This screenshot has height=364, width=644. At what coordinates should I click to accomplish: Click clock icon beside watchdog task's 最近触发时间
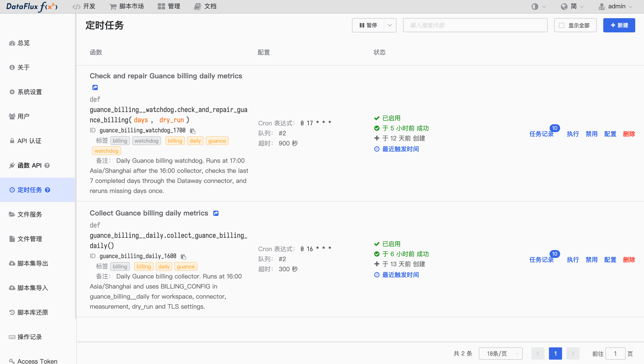point(377,149)
